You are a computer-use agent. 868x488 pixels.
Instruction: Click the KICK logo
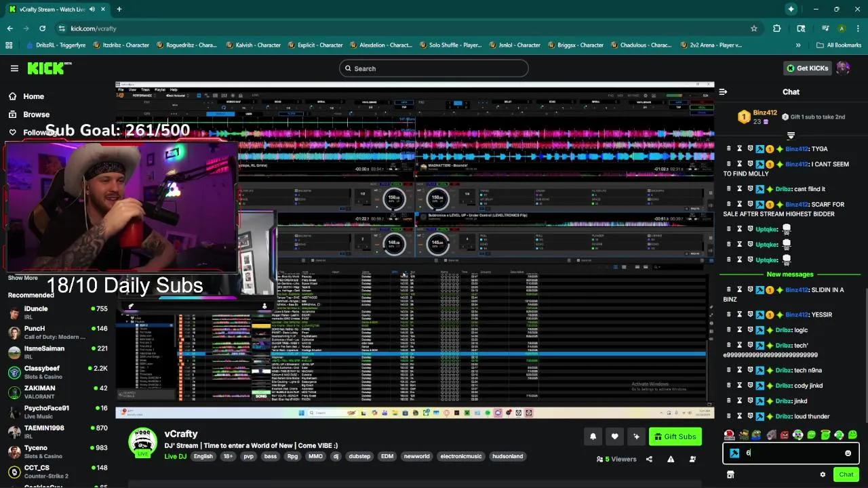pos(49,68)
